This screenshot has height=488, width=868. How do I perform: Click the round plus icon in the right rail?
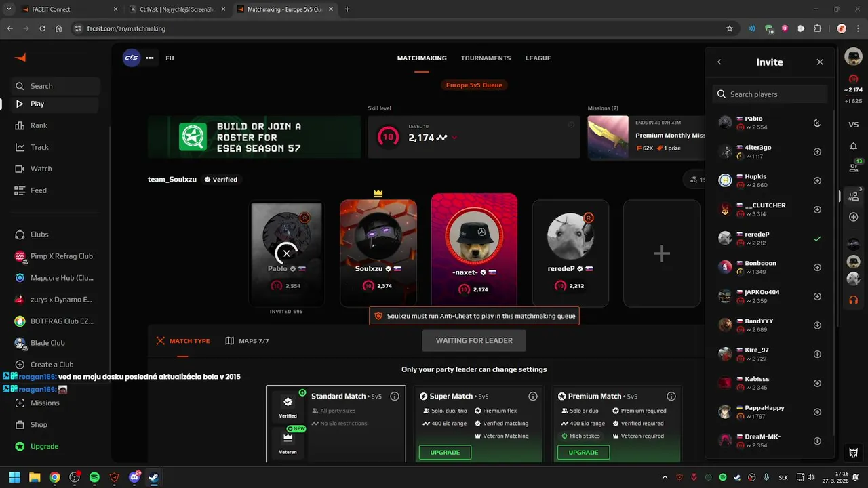pos(853,217)
